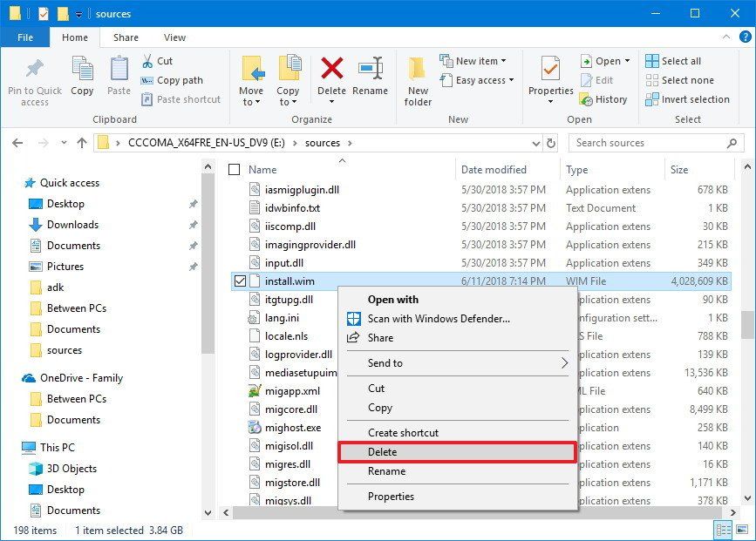Uncheck the checkbox next to install.wim
The width and height of the screenshot is (756, 541).
238,281
